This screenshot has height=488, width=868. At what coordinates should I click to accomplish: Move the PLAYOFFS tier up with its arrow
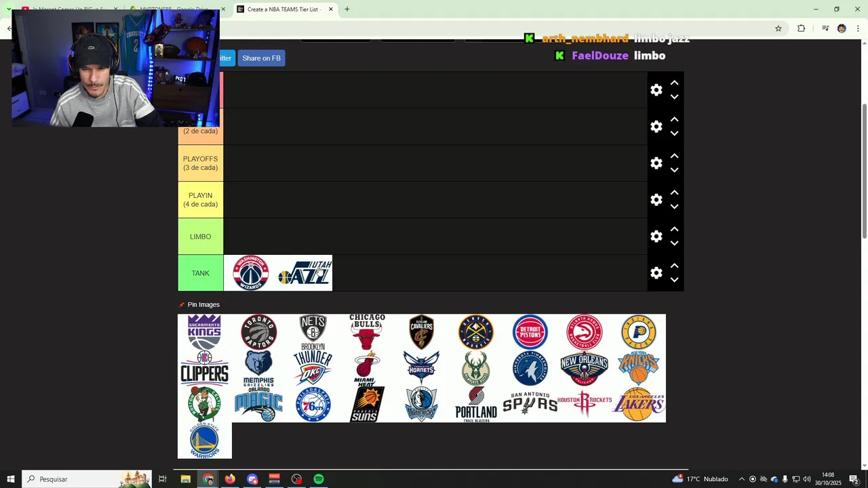(x=674, y=156)
